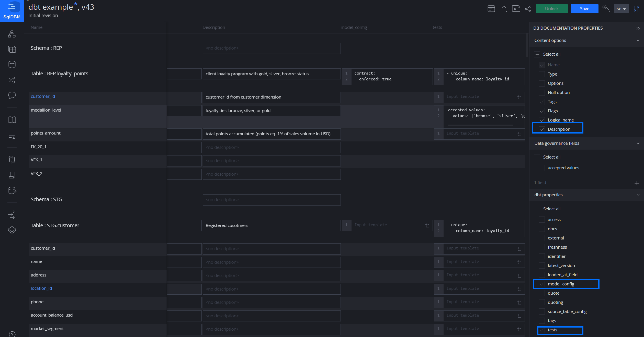Click the upload icon in the top toolbar
Screen dimensions: 644x337
point(504,8)
